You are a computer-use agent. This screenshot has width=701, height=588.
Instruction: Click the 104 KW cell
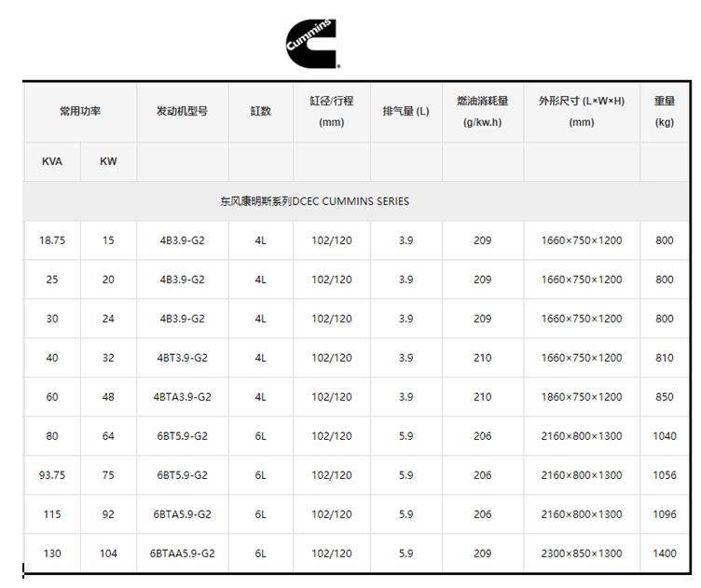coord(108,554)
